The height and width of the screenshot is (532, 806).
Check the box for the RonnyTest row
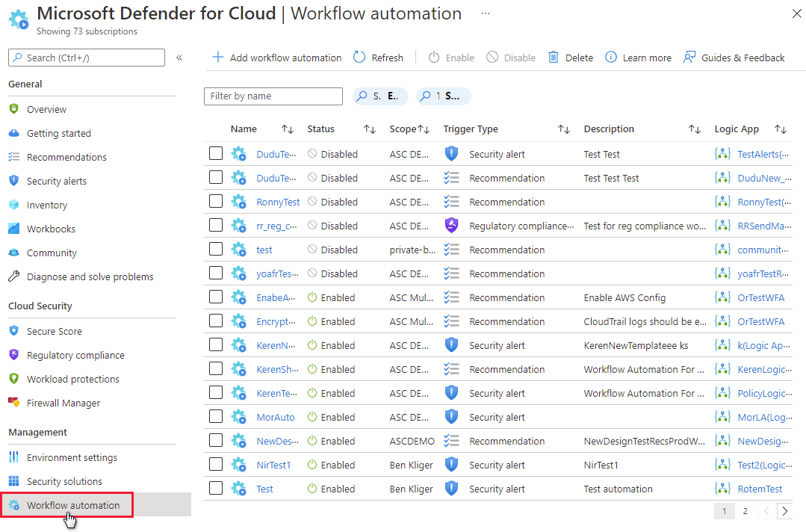click(x=216, y=202)
